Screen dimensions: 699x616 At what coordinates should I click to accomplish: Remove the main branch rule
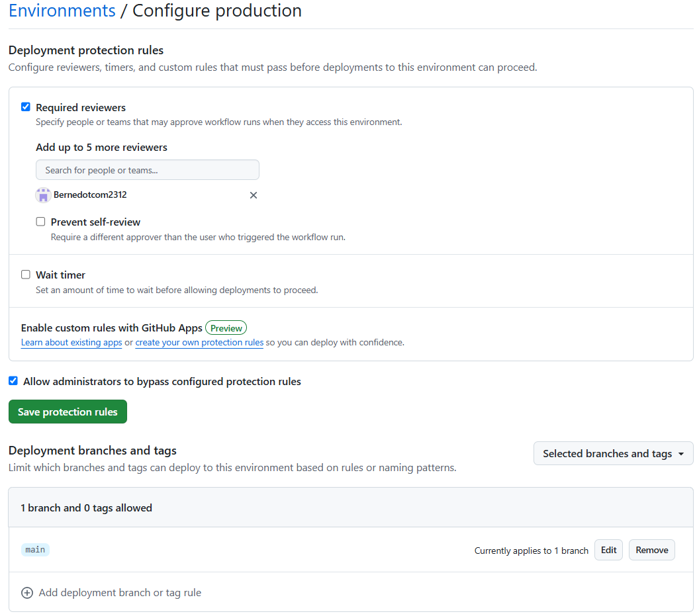[652, 550]
